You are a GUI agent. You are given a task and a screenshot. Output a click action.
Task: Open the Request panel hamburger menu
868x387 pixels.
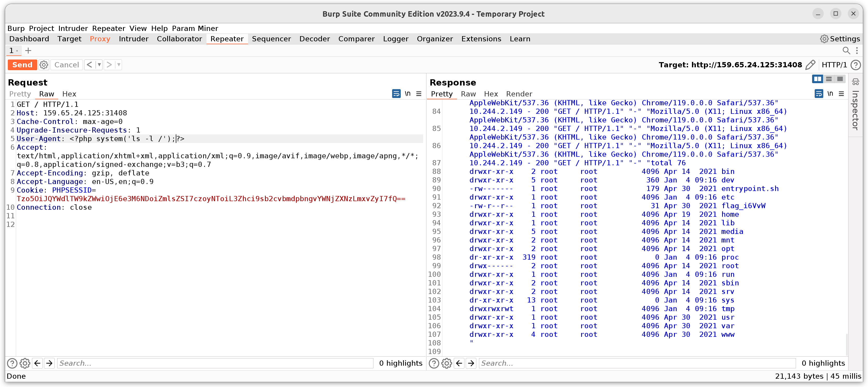pos(419,94)
